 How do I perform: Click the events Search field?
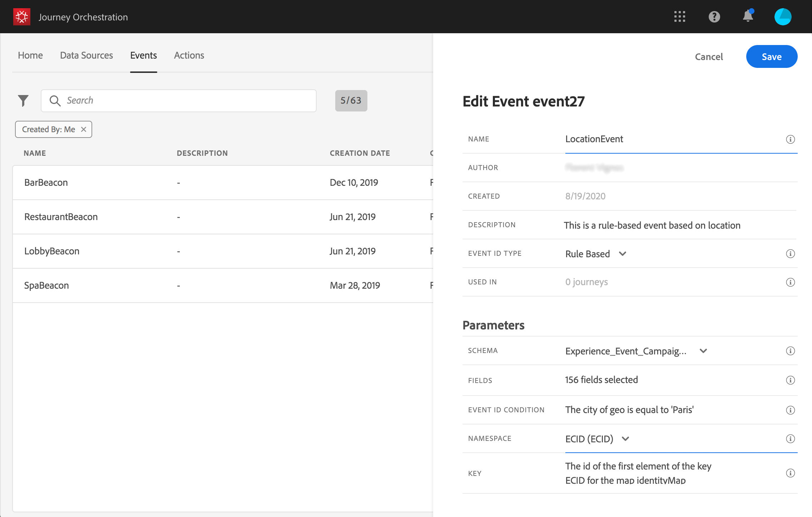179,101
